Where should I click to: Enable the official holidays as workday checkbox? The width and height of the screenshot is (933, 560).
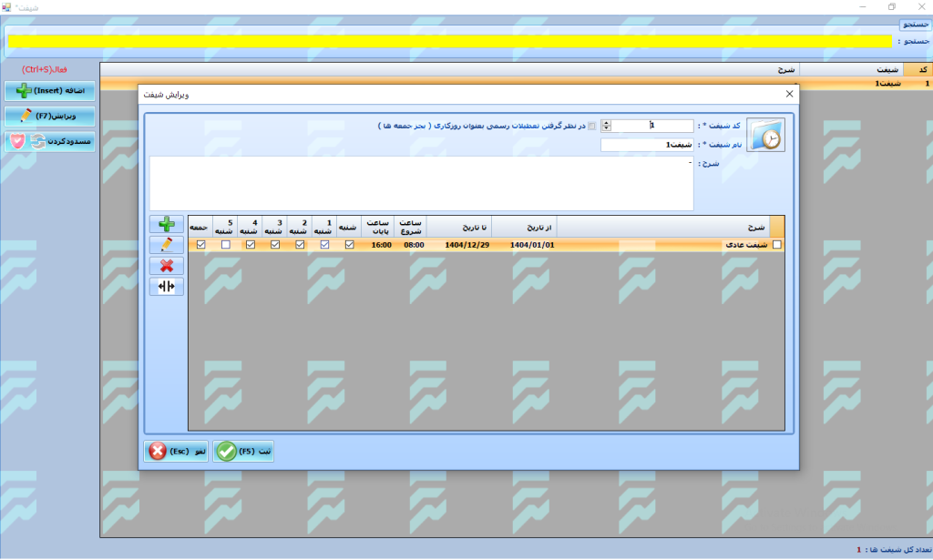[592, 127]
